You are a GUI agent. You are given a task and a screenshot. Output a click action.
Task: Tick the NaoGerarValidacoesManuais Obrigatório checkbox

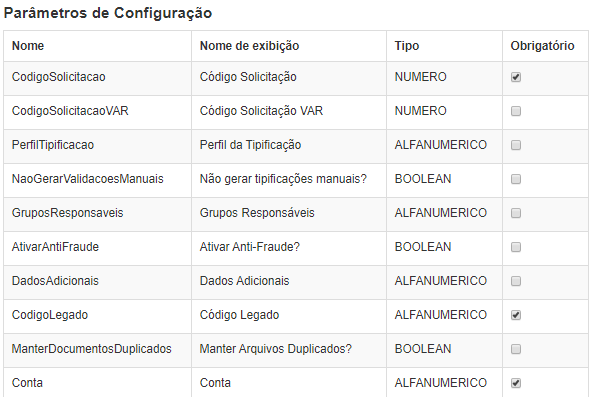point(516,179)
